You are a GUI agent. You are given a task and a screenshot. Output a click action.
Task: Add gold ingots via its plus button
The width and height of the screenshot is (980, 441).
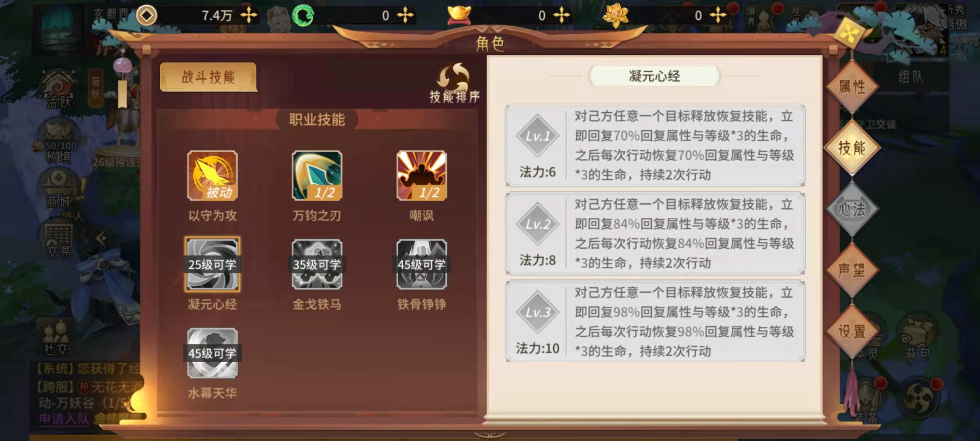pos(561,16)
